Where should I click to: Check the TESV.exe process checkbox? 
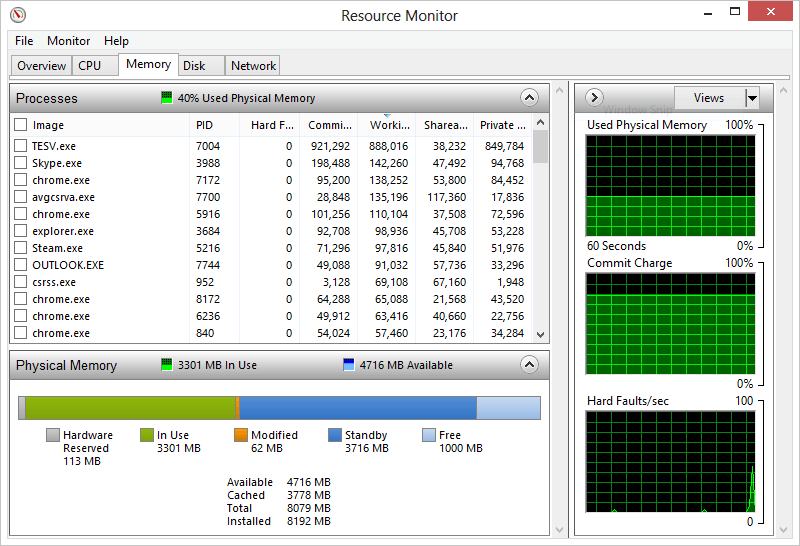tap(20, 145)
